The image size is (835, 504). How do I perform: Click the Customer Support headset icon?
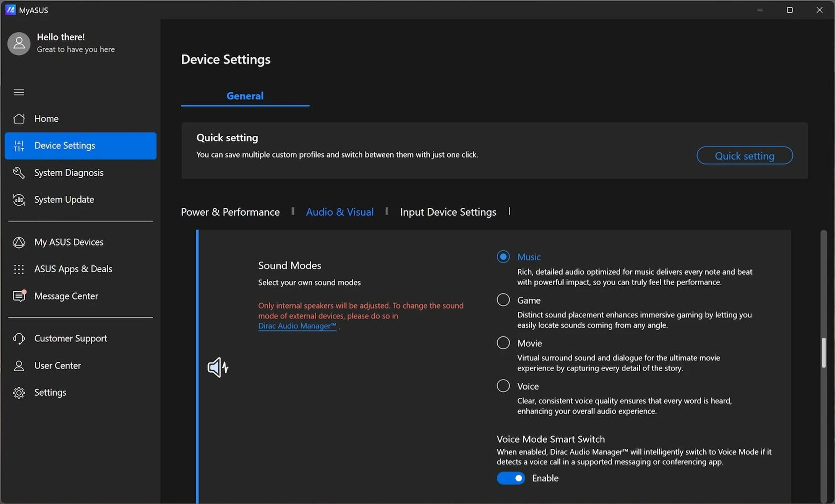(19, 338)
